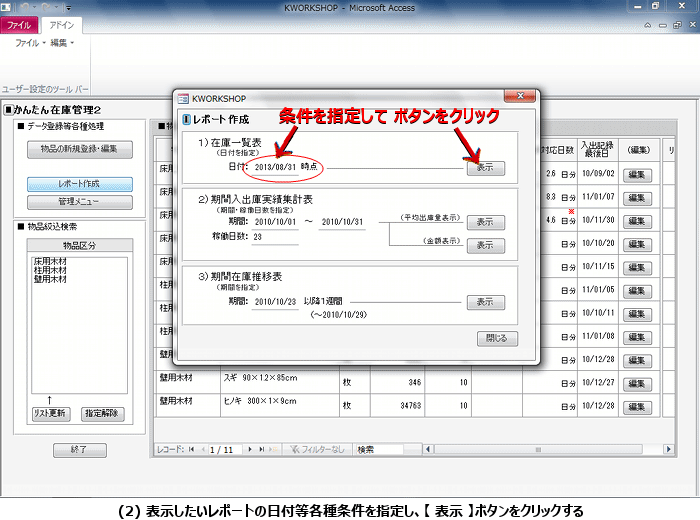Click the KWORKSHOP dialog form icon
The image size is (700, 520).
coord(183,99)
